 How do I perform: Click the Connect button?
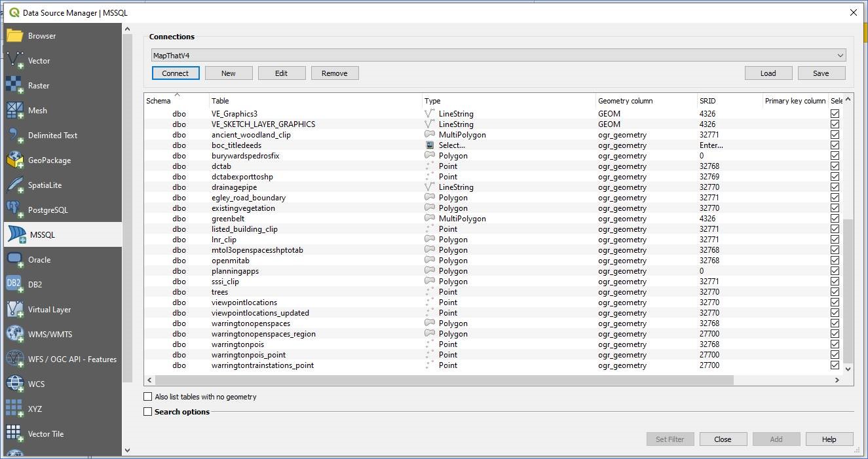coord(176,73)
